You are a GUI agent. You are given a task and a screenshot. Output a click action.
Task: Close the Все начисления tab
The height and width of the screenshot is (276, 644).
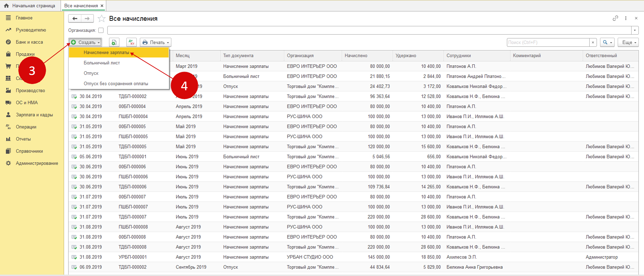click(x=102, y=6)
